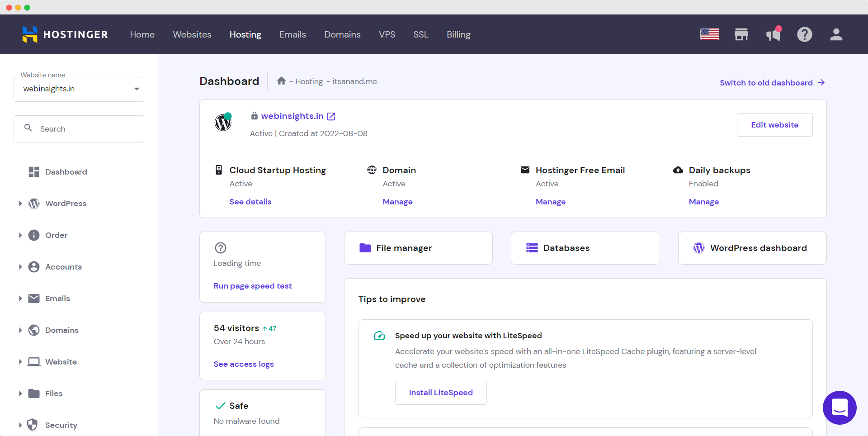Expand the Website sidebar section
The image size is (868, 436).
point(20,362)
